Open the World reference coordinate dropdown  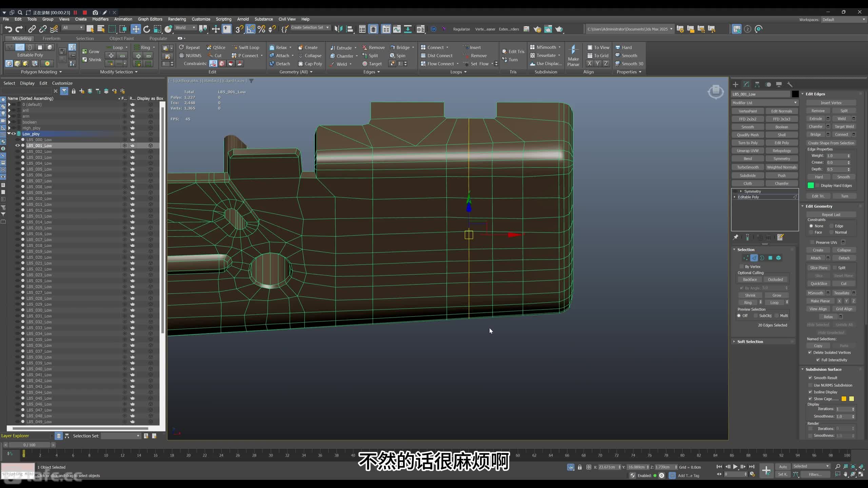click(x=185, y=28)
